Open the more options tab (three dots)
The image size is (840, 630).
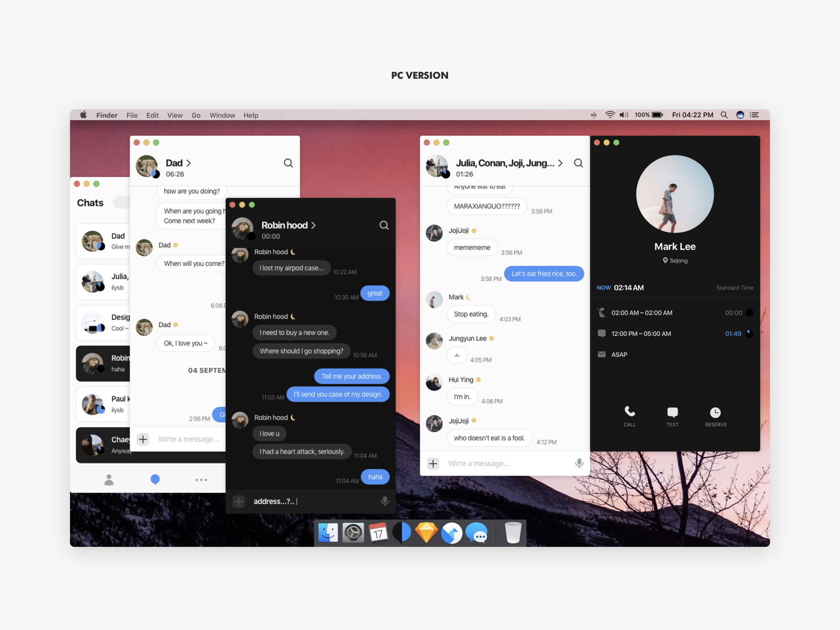point(201,479)
